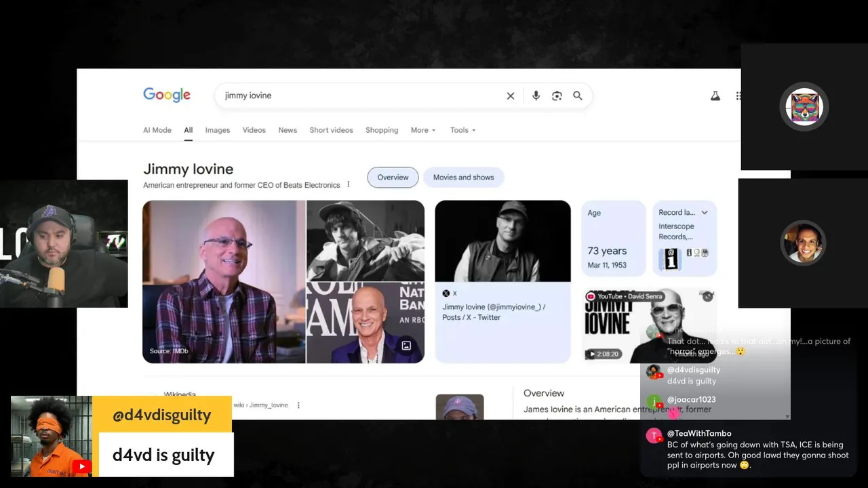
Task: Expand the Tools dropdown
Action: [x=463, y=130]
